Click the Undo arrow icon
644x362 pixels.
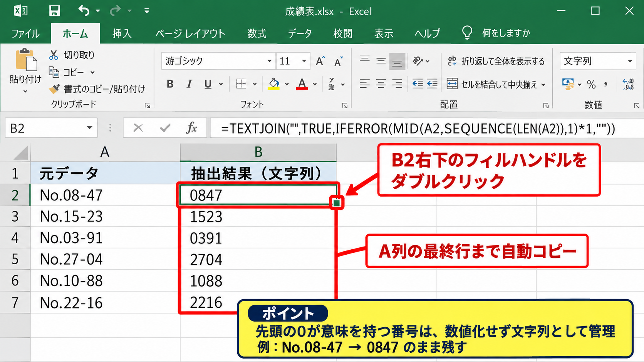[84, 11]
